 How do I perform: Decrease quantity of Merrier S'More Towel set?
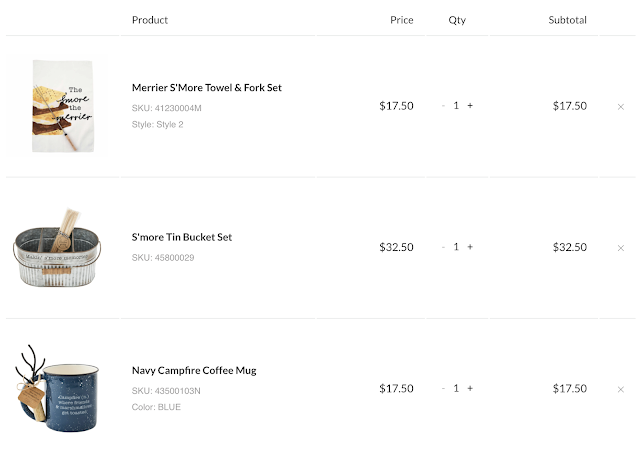pyautogui.click(x=444, y=106)
